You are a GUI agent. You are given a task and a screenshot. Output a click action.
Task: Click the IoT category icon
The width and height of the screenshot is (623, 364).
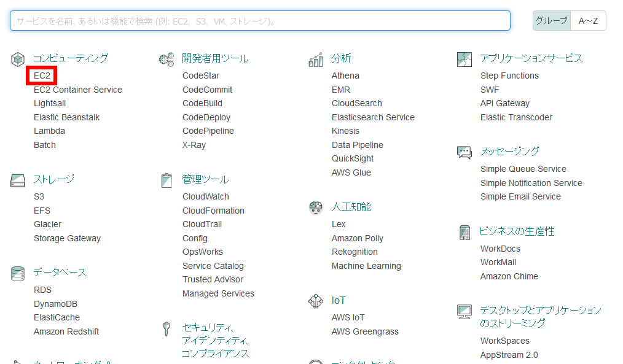pos(316,301)
